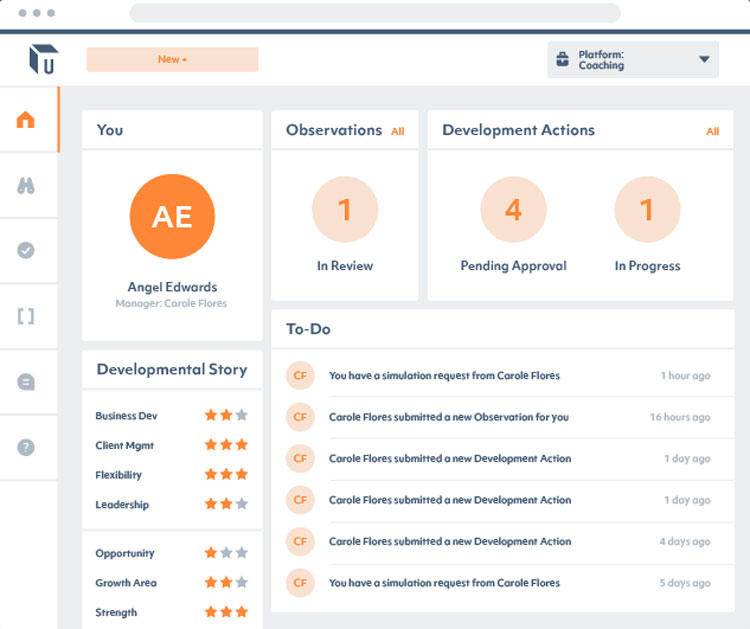
Task: Open the New dropdown button
Action: (172, 60)
